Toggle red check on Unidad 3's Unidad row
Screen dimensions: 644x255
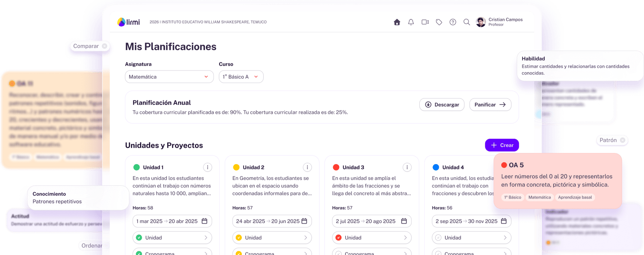(x=338, y=238)
